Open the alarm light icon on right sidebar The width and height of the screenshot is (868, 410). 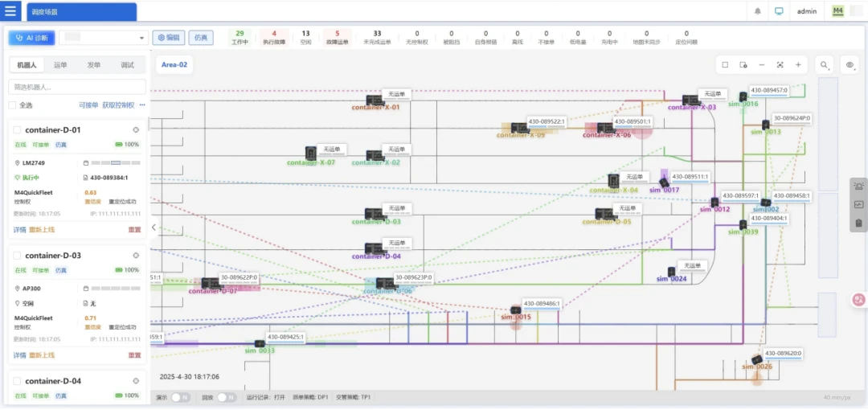[858, 187]
